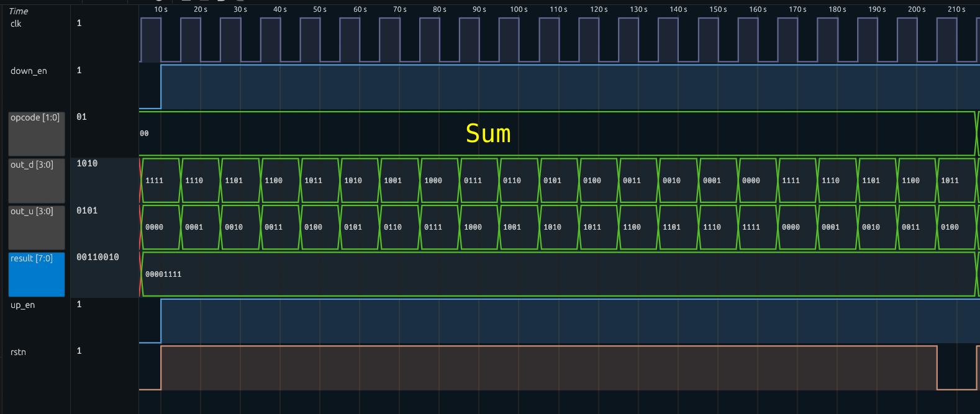Click the 100 s mark on timeline
This screenshot has width=980, height=414.
[519, 9]
